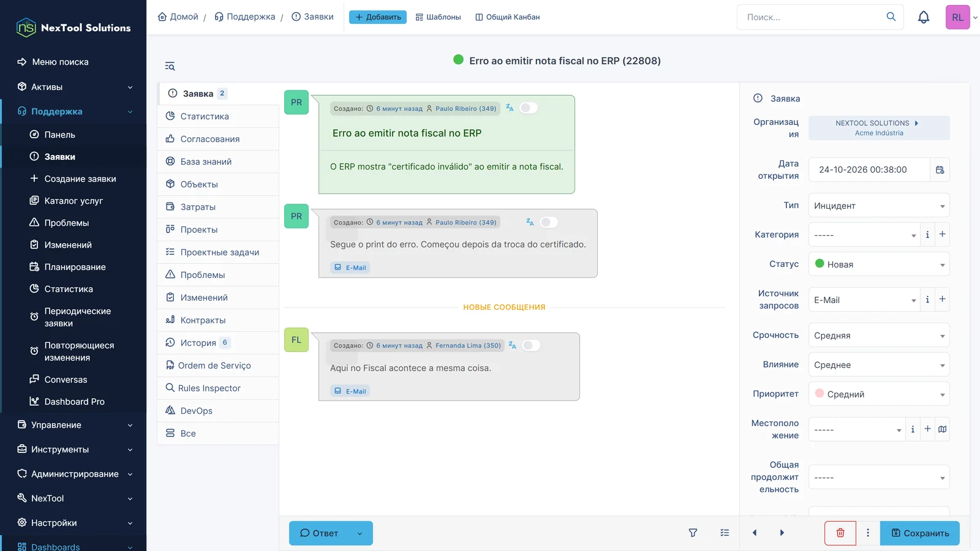The width and height of the screenshot is (980, 551).
Task: Open the Общий Канбан link
Action: pyautogui.click(x=507, y=17)
